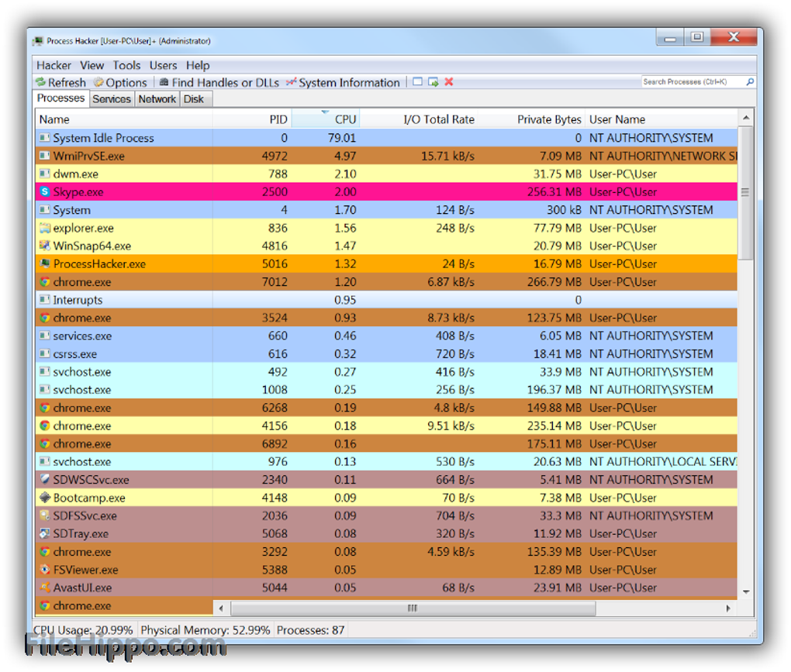
Task: Open the Tools menu
Action: click(x=126, y=66)
